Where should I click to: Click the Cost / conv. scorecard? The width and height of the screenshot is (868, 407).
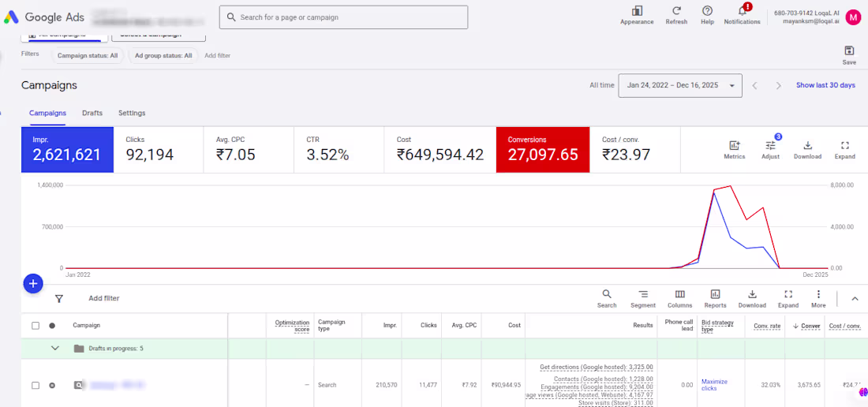pos(635,149)
